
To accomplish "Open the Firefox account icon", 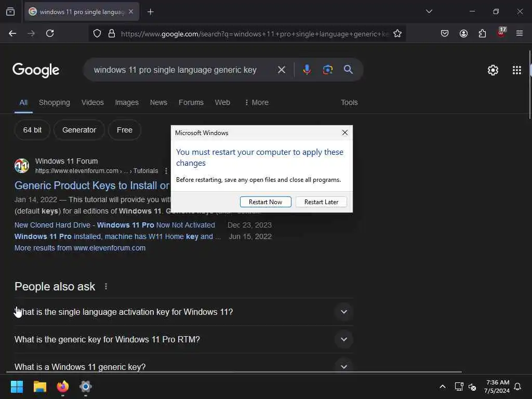I will pyautogui.click(x=463, y=33).
